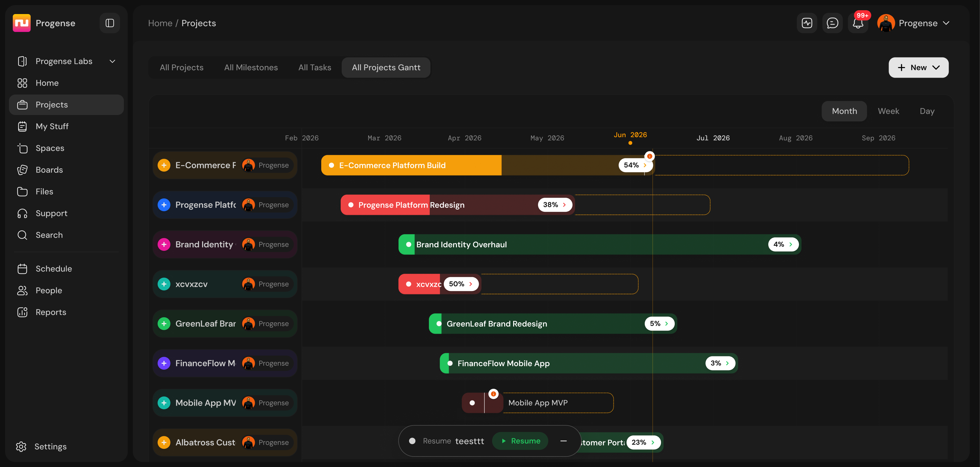Click the Jul 2026 month header
Screen dimensions: 980x467
[713, 138]
